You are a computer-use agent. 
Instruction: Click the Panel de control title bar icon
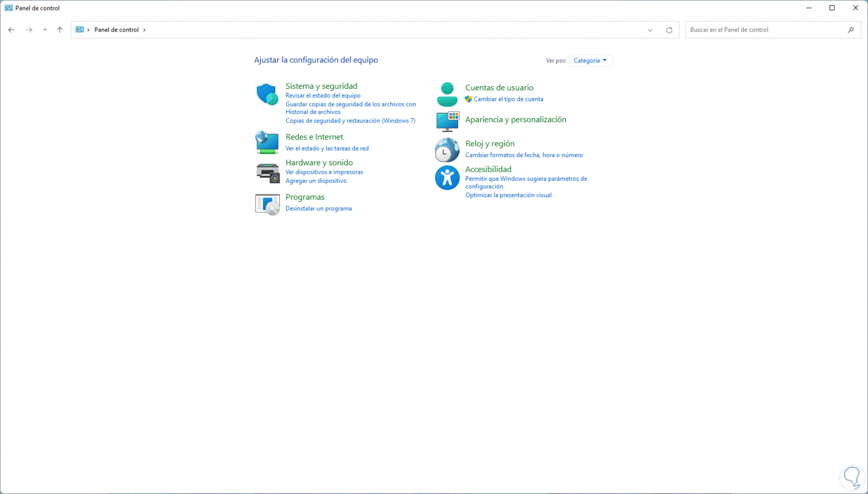coord(8,8)
